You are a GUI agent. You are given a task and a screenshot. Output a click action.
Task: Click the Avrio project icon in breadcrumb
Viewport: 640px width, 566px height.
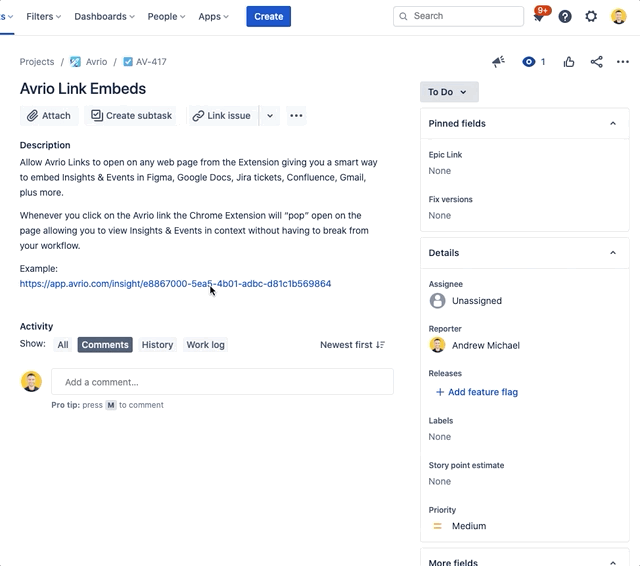(x=75, y=62)
